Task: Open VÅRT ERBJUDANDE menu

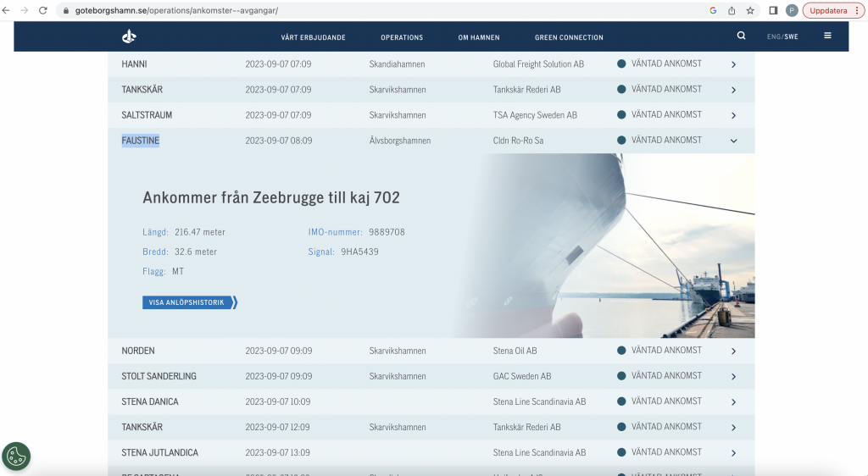Action: tap(314, 37)
